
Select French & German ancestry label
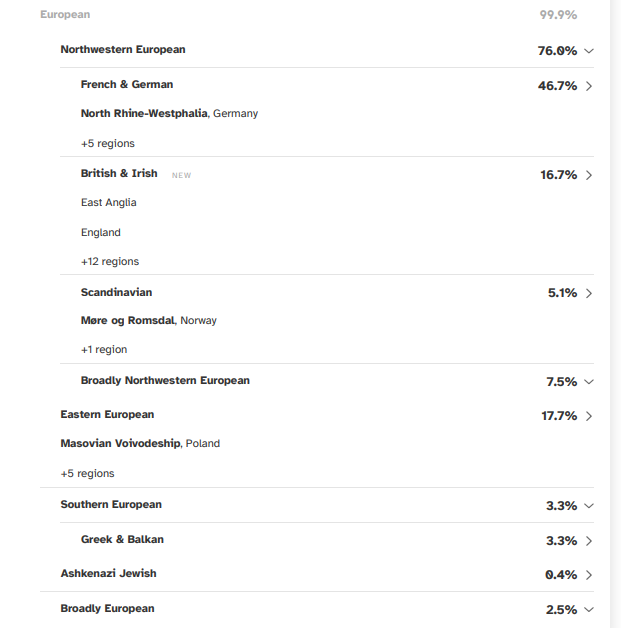tap(127, 85)
